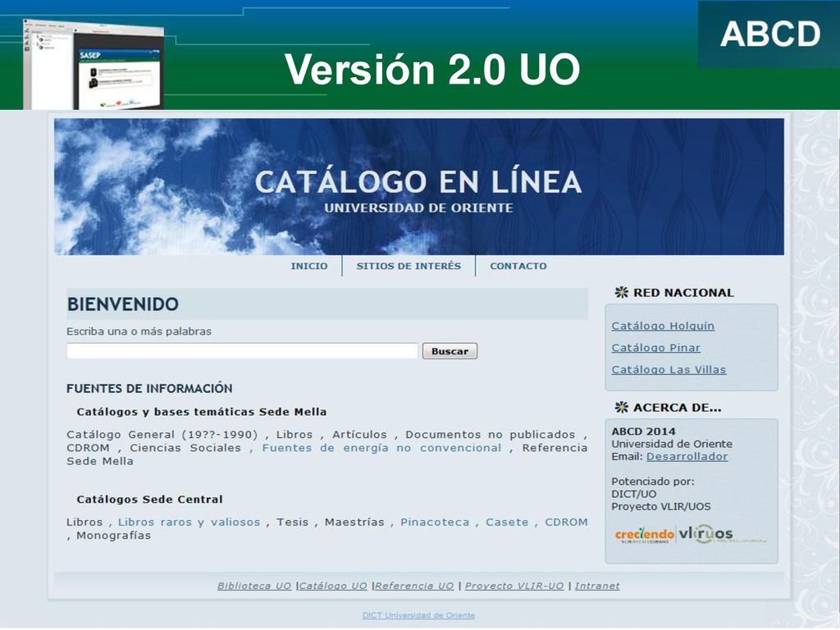The height and width of the screenshot is (630, 840).
Task: Click the ABCD label in slide header
Action: (770, 34)
